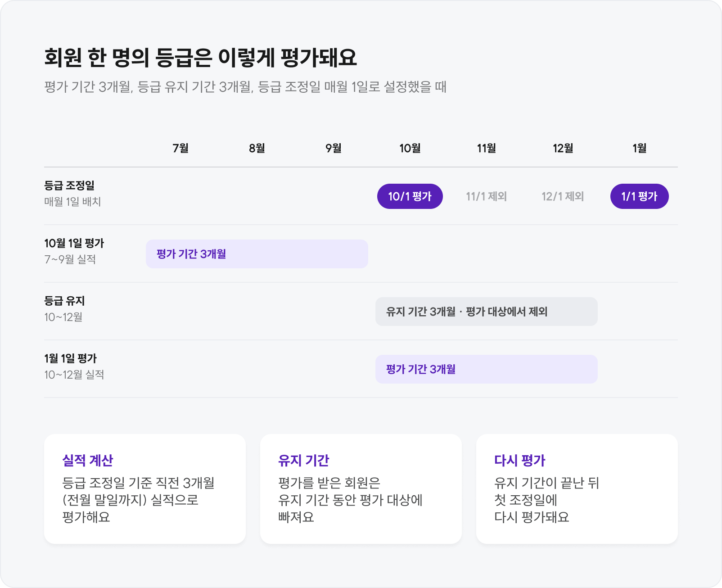Click the '10~12월' sub-label under 등급 유지
Screen dimensions: 722x588
pos(63,317)
